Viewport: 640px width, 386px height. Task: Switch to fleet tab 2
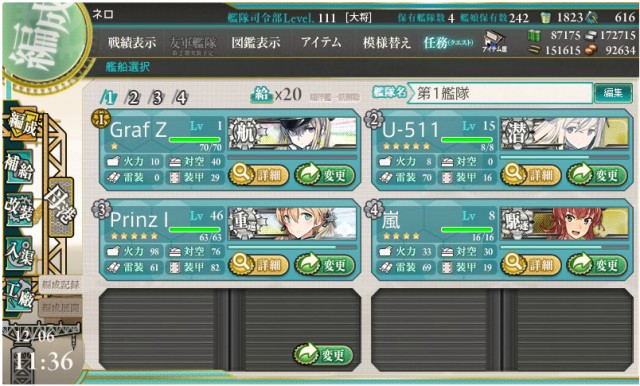(133, 98)
